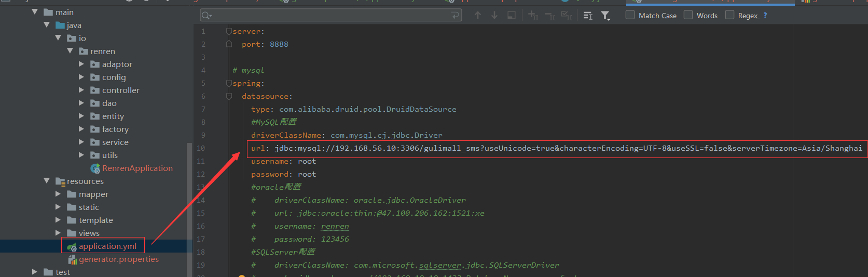The width and height of the screenshot is (868, 277).
Task: Collapse the renren package
Action: click(x=70, y=51)
